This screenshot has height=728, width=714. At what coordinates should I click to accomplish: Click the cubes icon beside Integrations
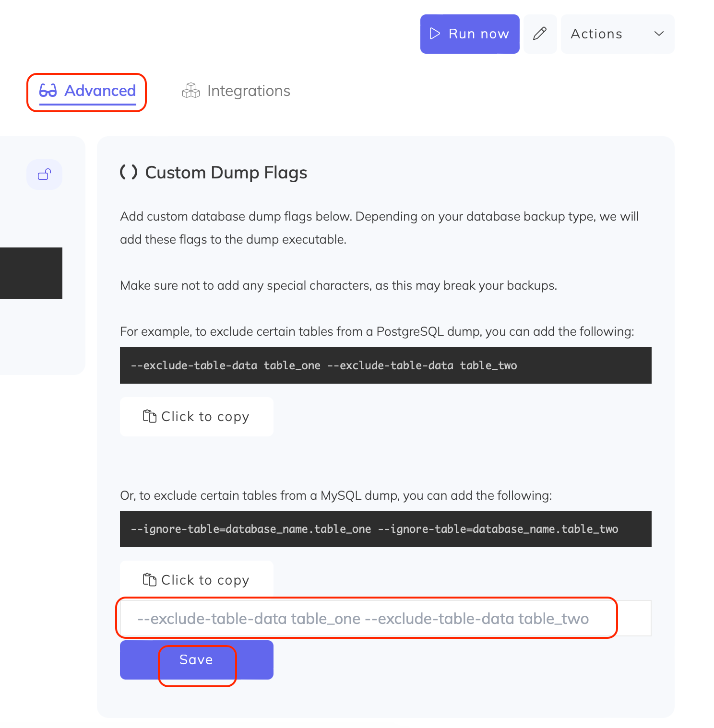pos(190,91)
